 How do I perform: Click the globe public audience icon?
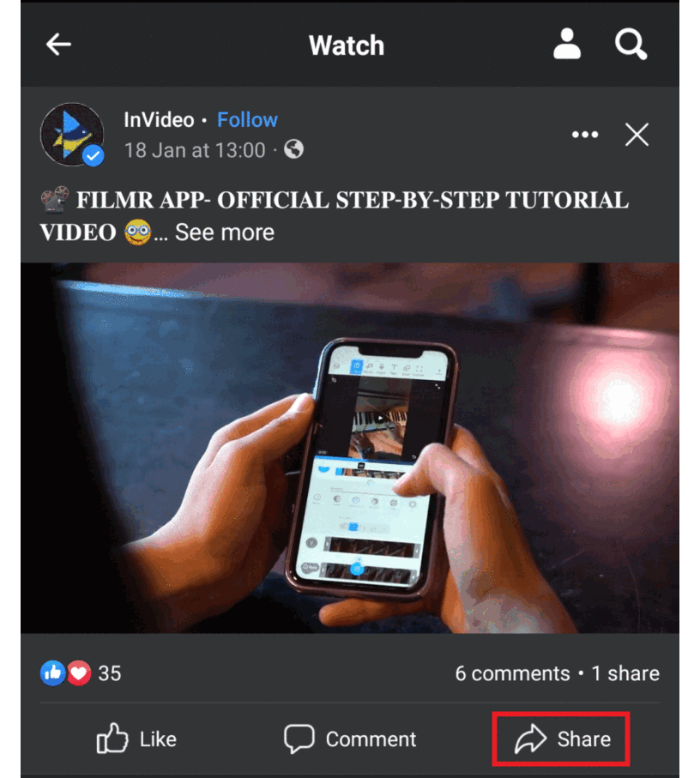[x=293, y=149]
